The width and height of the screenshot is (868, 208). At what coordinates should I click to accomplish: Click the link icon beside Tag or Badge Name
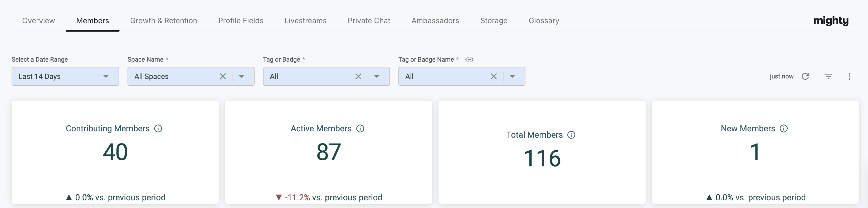(x=469, y=60)
